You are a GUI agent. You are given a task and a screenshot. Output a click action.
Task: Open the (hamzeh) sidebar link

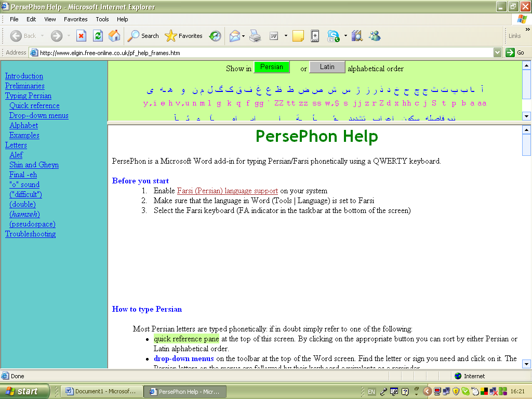click(x=24, y=214)
